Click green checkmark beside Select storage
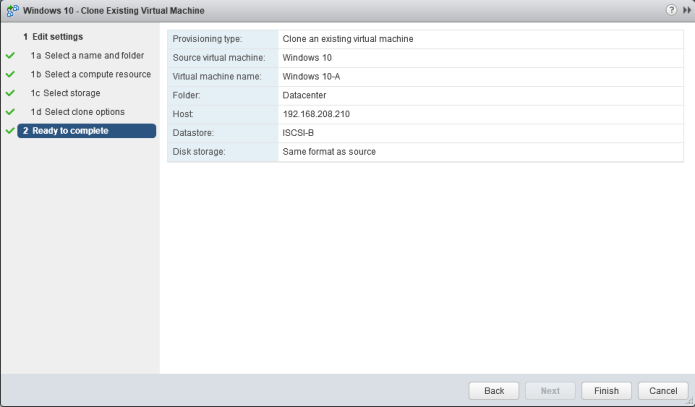Image resolution: width=695 pixels, height=407 pixels. tap(10, 94)
